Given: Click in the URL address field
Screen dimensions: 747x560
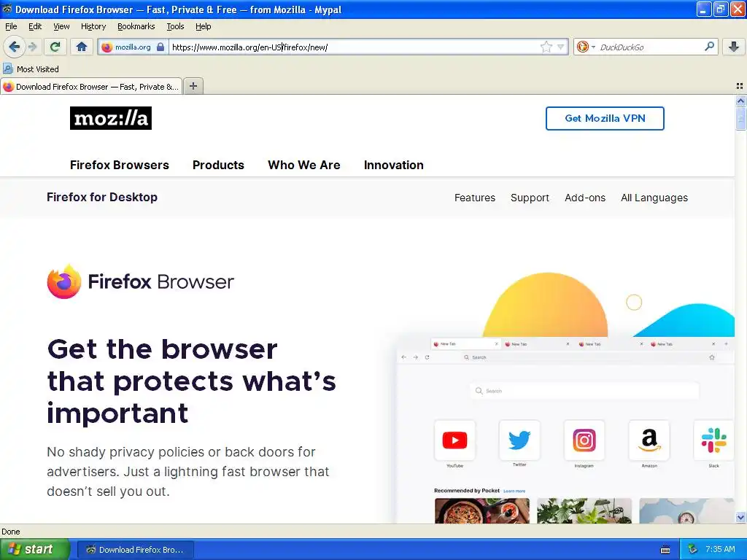Looking at the screenshot, I should coord(355,47).
